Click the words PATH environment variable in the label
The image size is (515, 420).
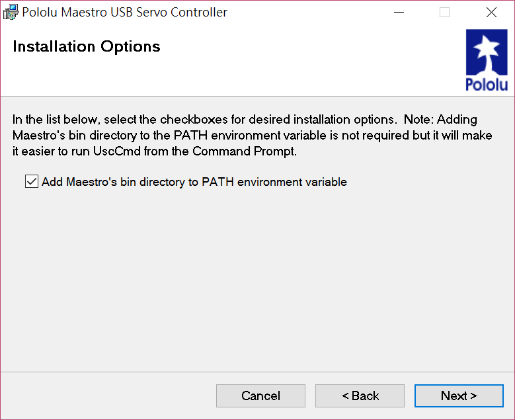click(274, 182)
